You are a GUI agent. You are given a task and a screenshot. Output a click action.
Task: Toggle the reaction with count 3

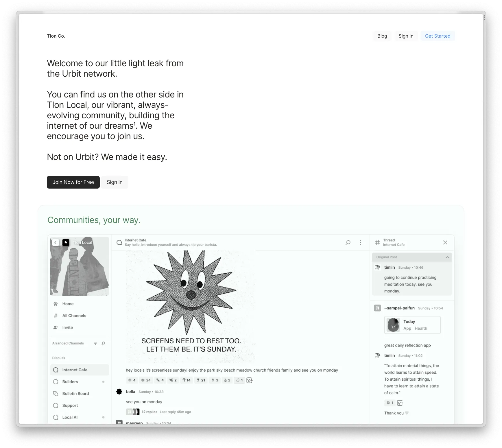click(x=215, y=380)
